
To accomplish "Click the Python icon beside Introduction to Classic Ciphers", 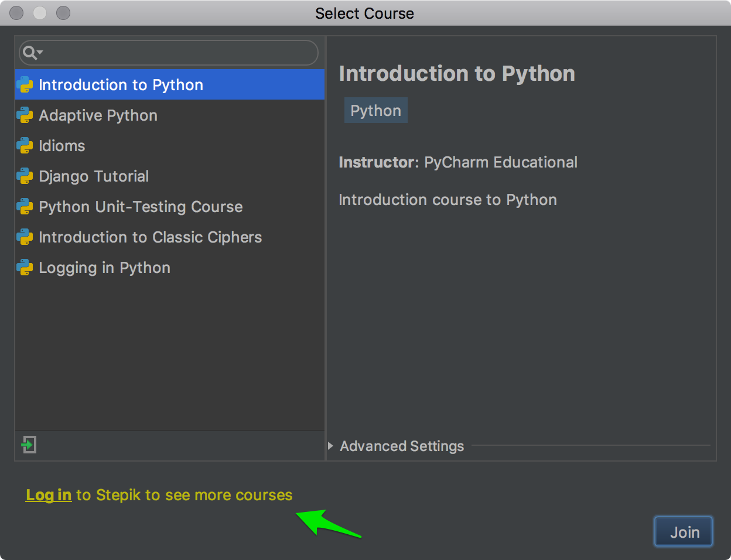I will click(25, 237).
